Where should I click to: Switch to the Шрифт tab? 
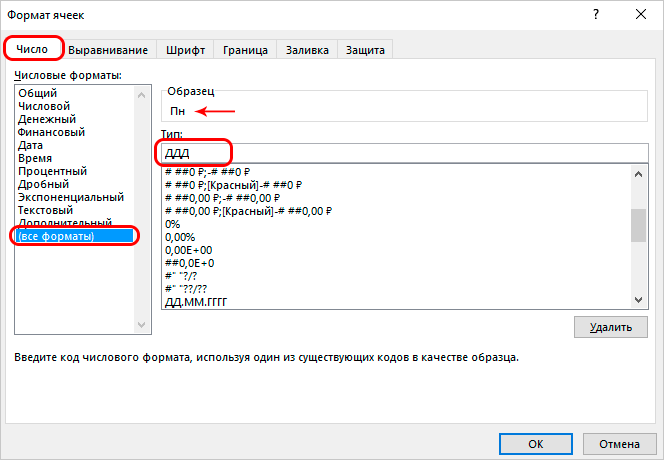[x=185, y=50]
